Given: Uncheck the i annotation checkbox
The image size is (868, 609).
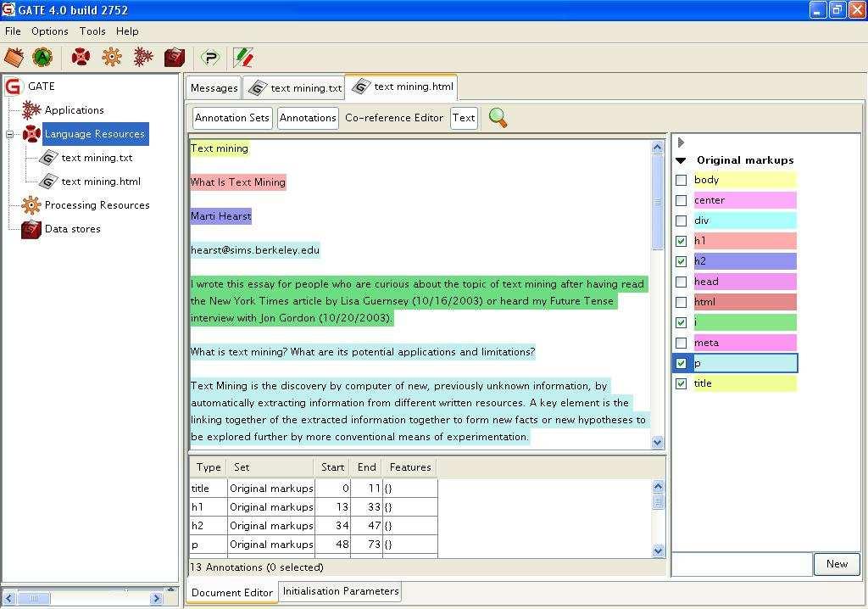Looking at the screenshot, I should [x=682, y=322].
